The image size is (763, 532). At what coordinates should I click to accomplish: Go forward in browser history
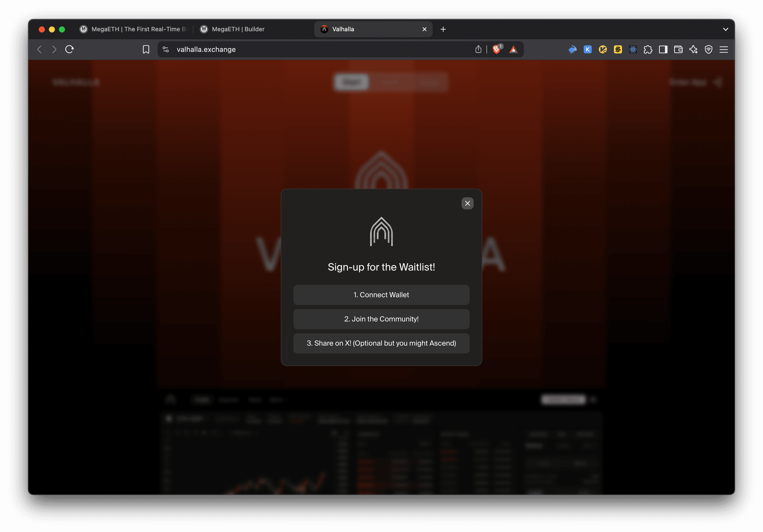click(x=54, y=50)
